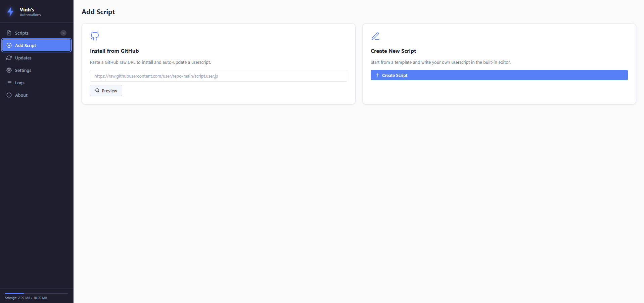Click the plus icon in Create Script button
The height and width of the screenshot is (303, 644).
378,75
